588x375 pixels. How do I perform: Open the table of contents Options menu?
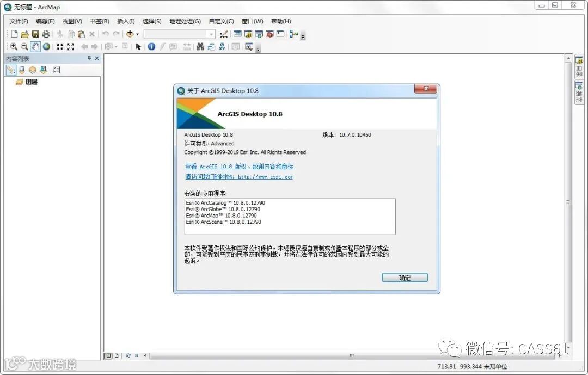coord(57,70)
